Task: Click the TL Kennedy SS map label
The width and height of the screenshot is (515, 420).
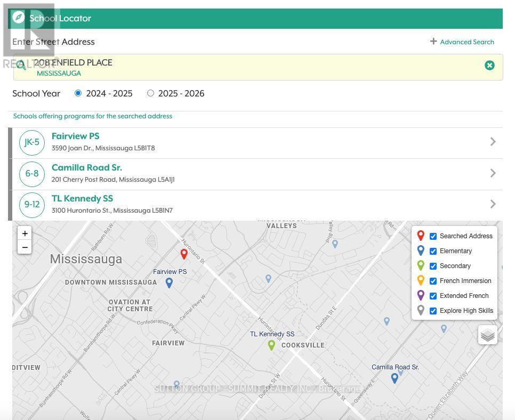Action: click(x=272, y=334)
